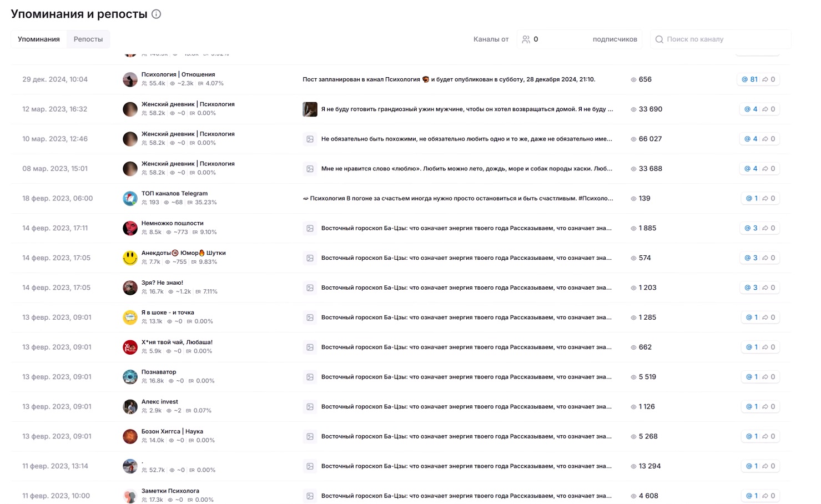This screenshot has width=821, height=504.
Task: Open the info icon beside Упоминания и репосты
Action: [x=157, y=14]
